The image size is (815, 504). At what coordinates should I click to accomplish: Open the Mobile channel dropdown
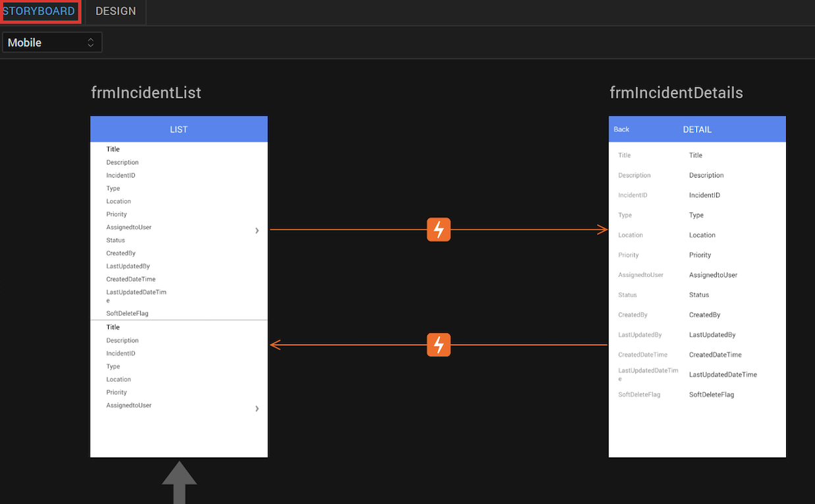pyautogui.click(x=52, y=43)
